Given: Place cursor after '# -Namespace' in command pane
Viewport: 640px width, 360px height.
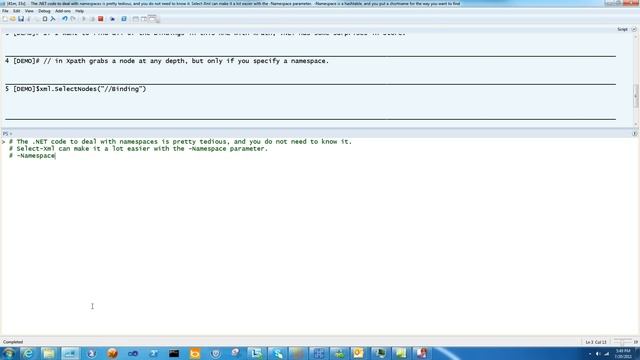Looking at the screenshot, I should [x=56, y=156].
